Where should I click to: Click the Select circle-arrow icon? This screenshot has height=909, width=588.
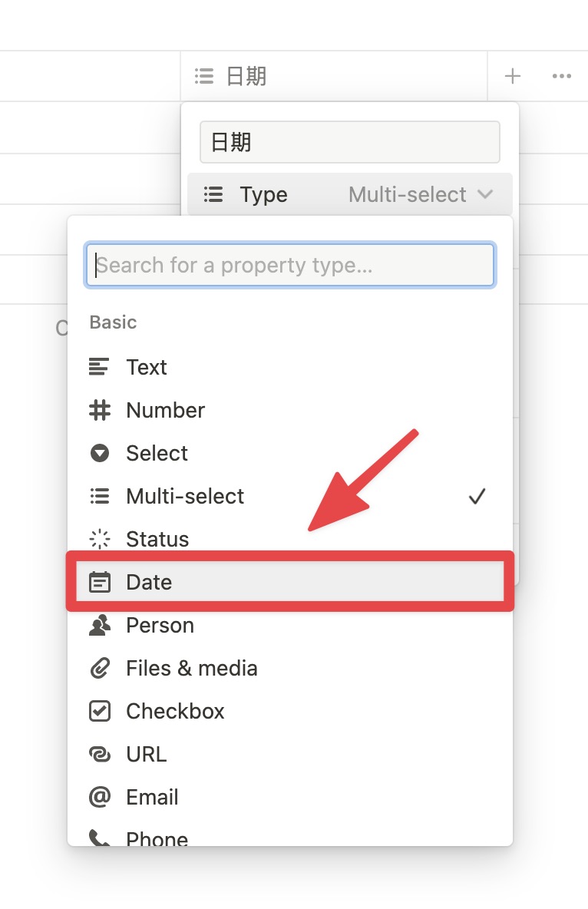pos(99,453)
